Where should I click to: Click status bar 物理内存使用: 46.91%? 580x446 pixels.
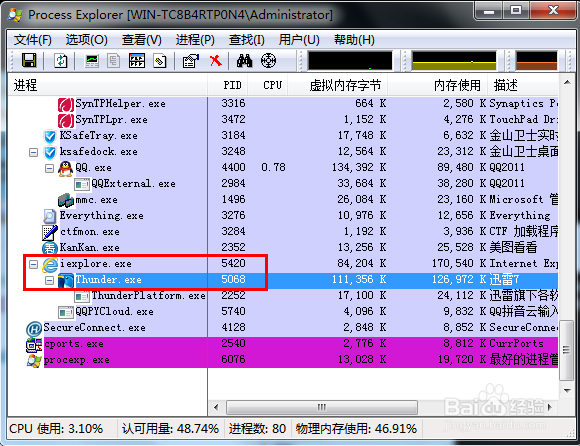pos(356,429)
